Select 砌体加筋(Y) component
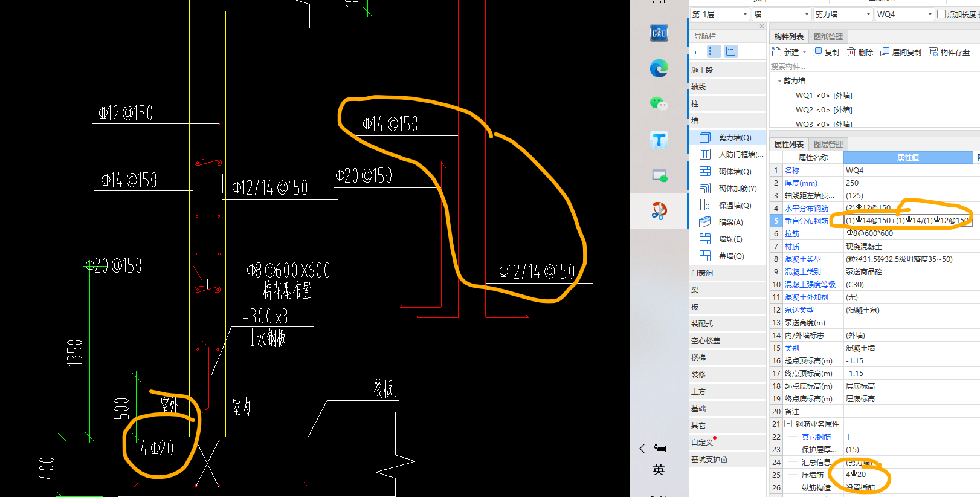980x497 pixels. (737, 189)
